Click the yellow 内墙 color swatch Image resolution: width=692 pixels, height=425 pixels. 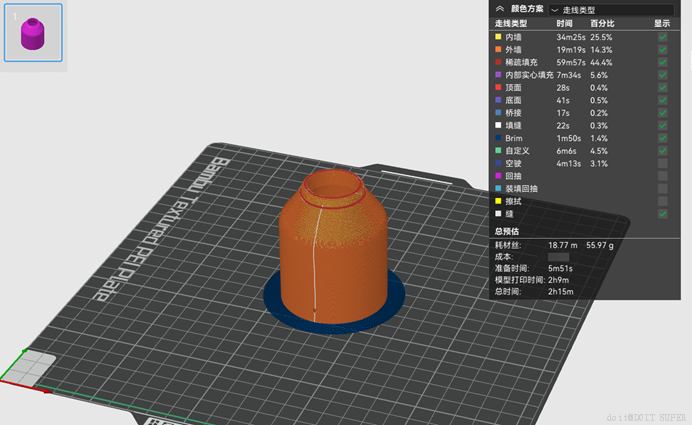(498, 37)
